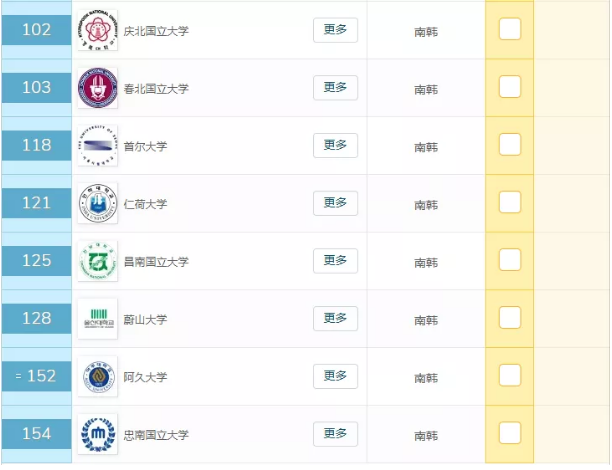
Task: Click the 春北国立大学 crest logo
Action: pos(97,88)
